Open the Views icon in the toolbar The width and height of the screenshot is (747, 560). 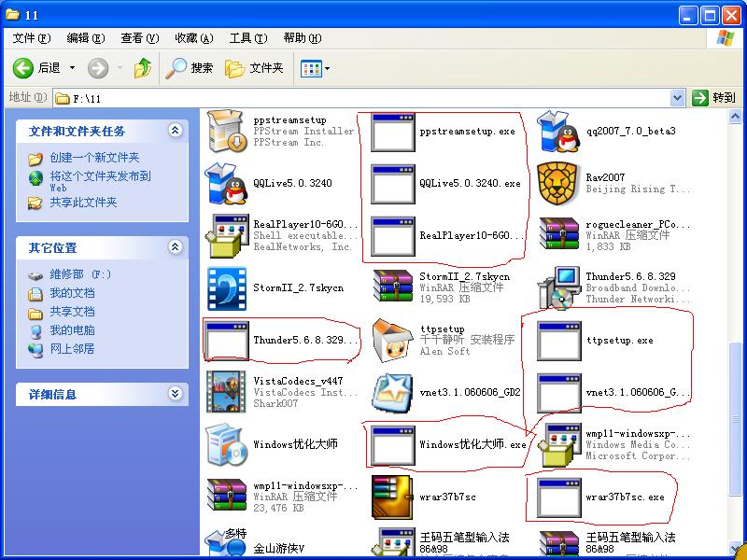point(311,69)
